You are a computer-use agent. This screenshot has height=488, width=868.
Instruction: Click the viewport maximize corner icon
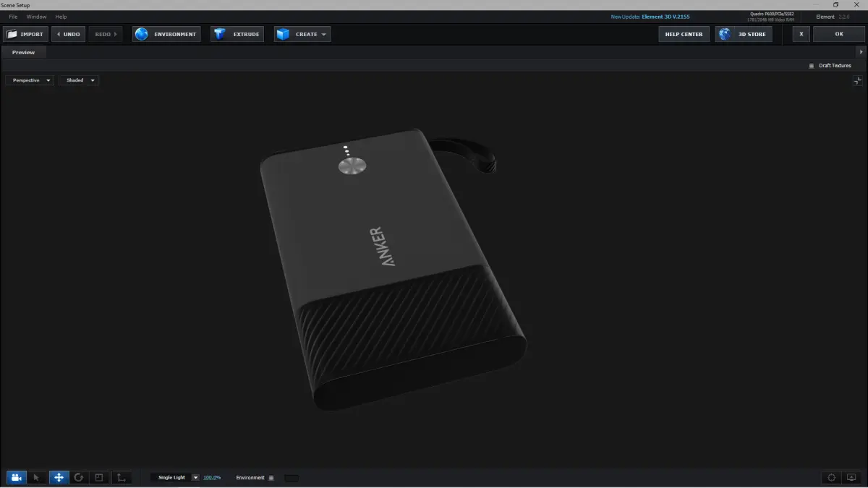point(857,81)
